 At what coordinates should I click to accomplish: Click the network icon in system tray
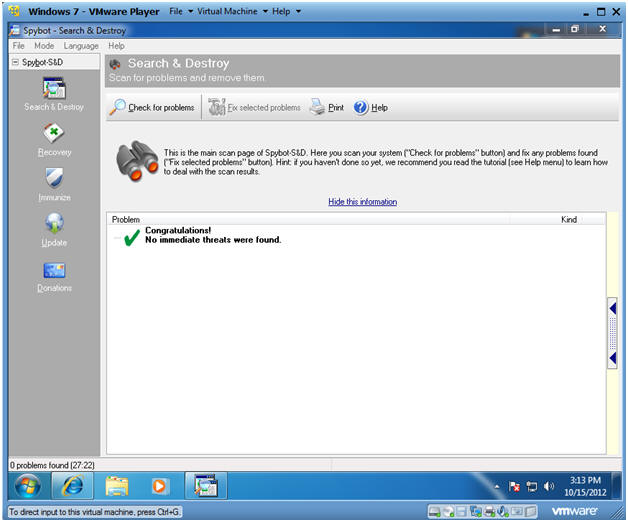(532, 487)
